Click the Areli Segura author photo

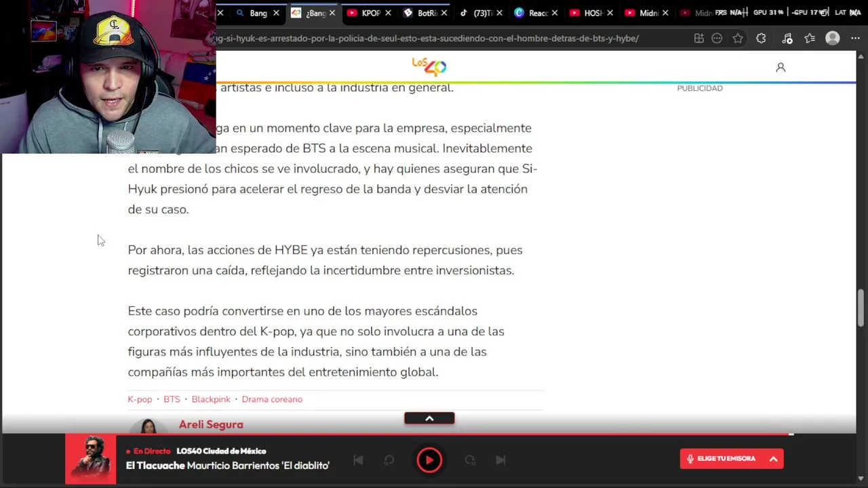pos(148,426)
